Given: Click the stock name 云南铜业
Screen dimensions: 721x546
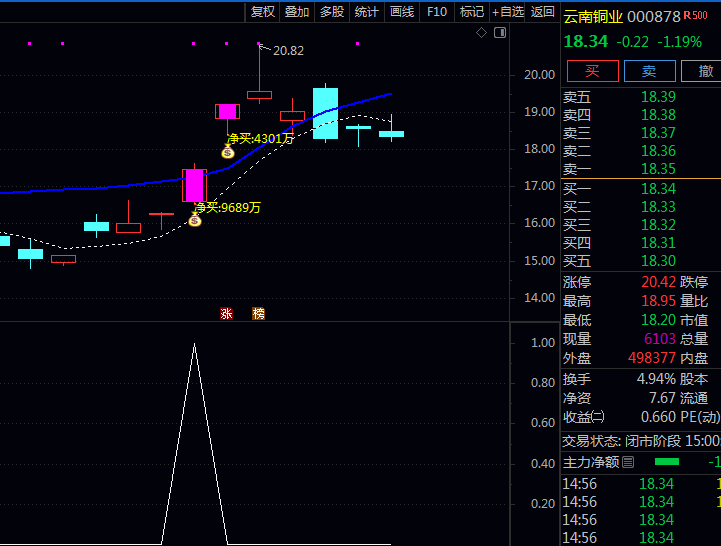Looking at the screenshot, I should coord(593,17).
